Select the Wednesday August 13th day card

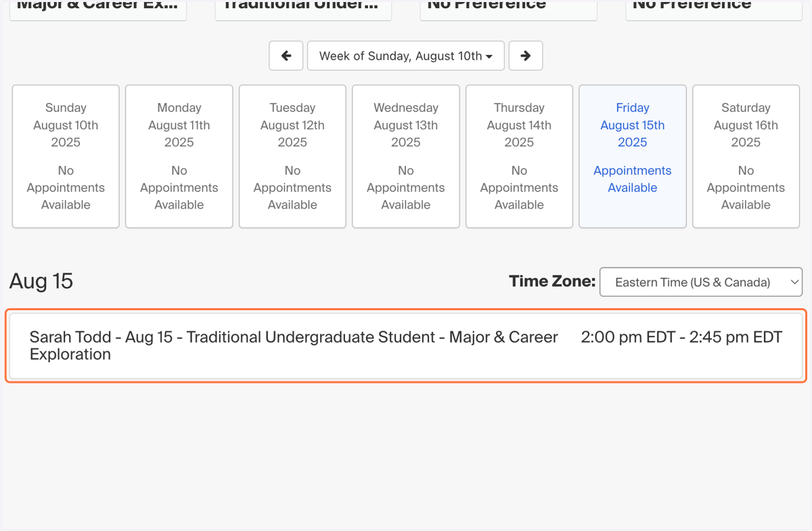(x=406, y=156)
